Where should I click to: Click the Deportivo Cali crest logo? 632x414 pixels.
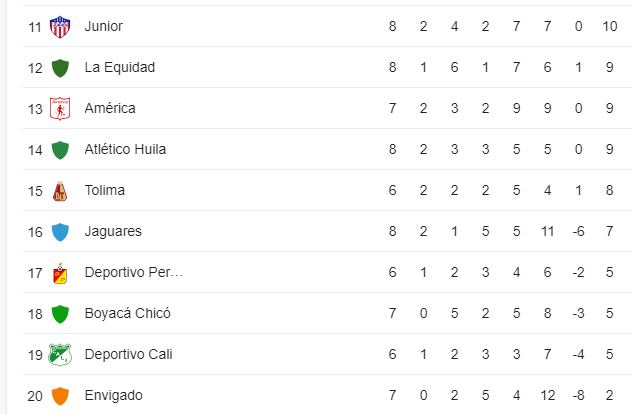pos(60,355)
